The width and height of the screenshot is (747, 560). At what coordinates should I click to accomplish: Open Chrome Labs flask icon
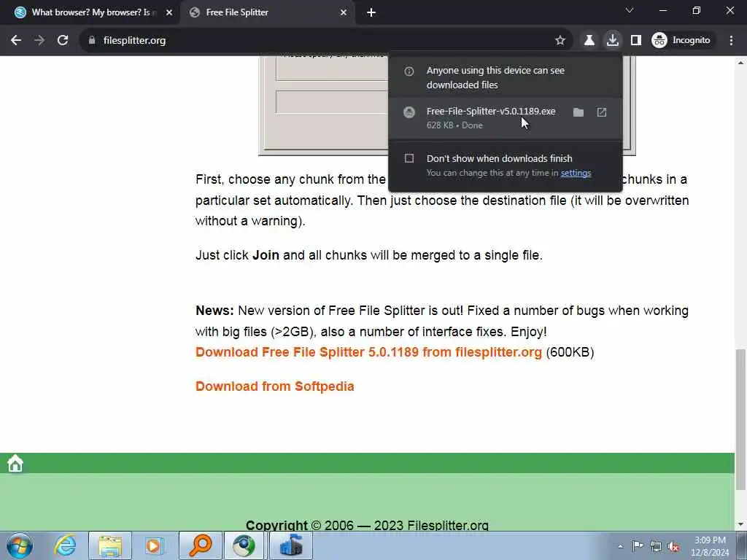589,41
